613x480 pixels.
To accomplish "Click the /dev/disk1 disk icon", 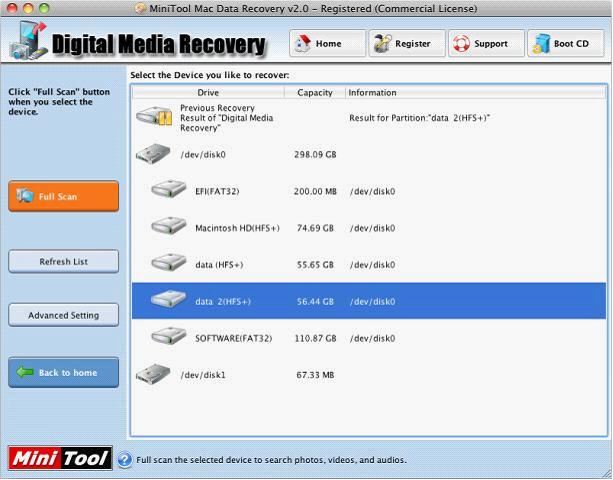I will tap(153, 374).
